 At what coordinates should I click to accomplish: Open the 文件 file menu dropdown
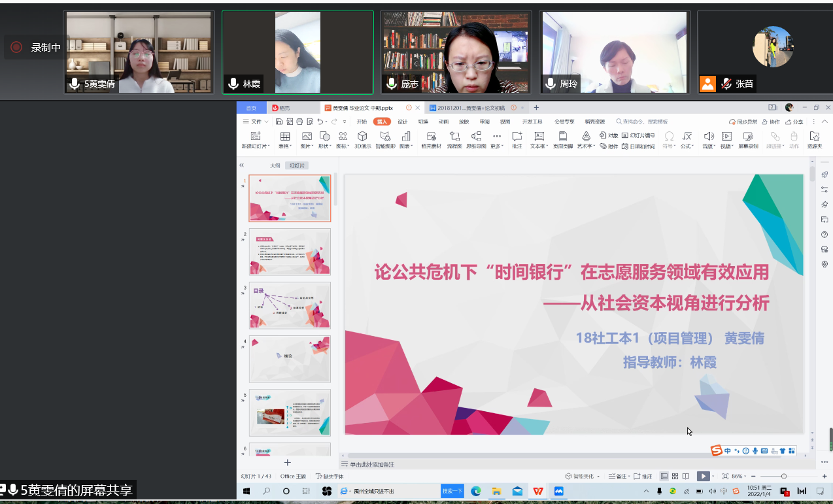pyautogui.click(x=256, y=122)
